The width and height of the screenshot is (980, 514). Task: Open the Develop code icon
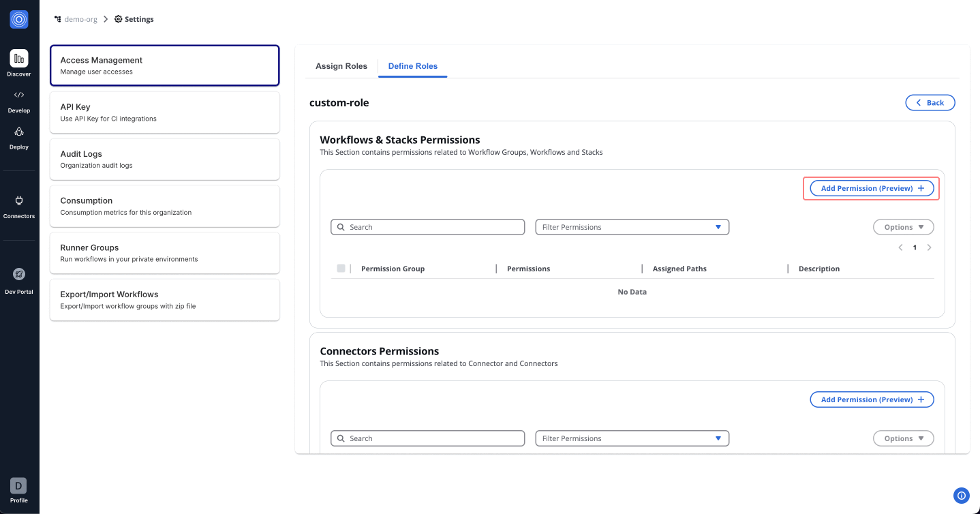(x=19, y=95)
